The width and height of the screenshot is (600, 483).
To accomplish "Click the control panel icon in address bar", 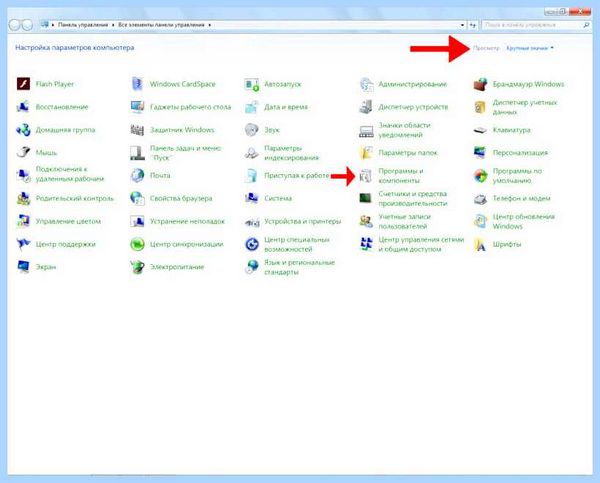I will [x=45, y=24].
